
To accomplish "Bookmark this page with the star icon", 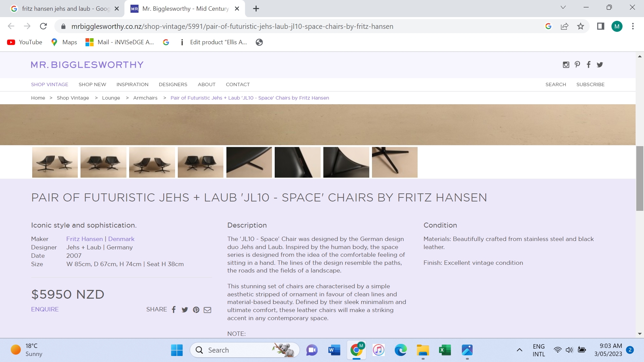I will (581, 26).
